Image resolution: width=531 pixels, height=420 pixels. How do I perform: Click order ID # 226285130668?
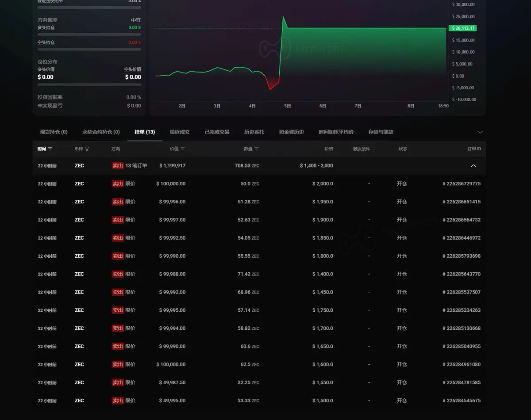(x=462, y=328)
